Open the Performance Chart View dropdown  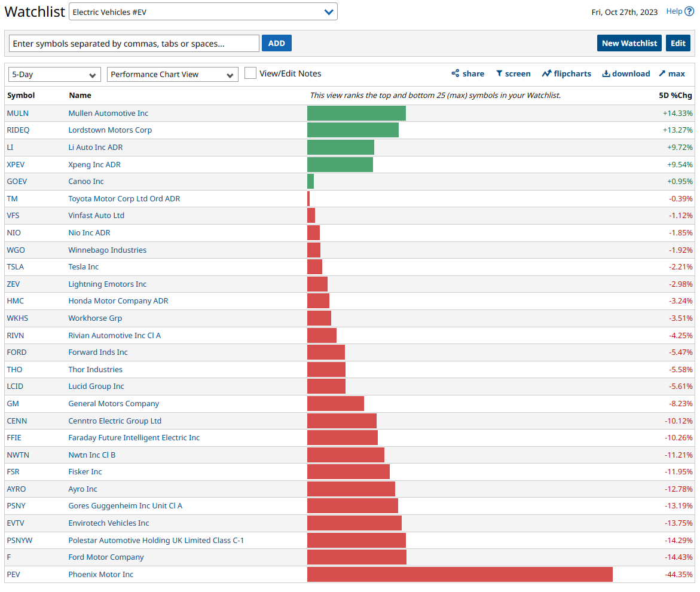[x=172, y=75]
